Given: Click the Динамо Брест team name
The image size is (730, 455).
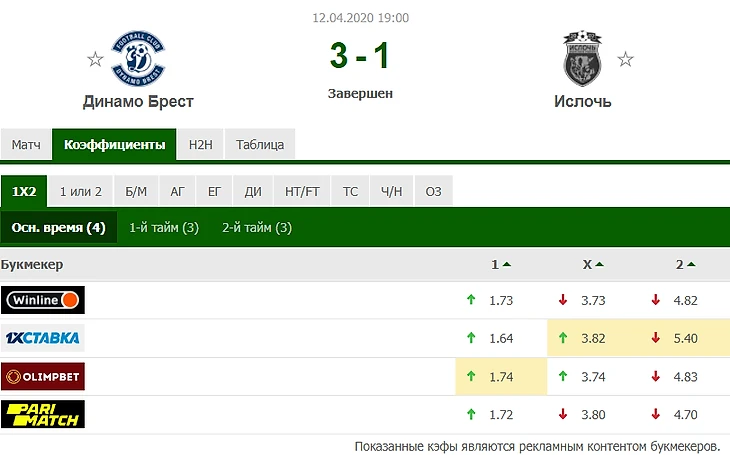Looking at the screenshot, I should tap(138, 101).
